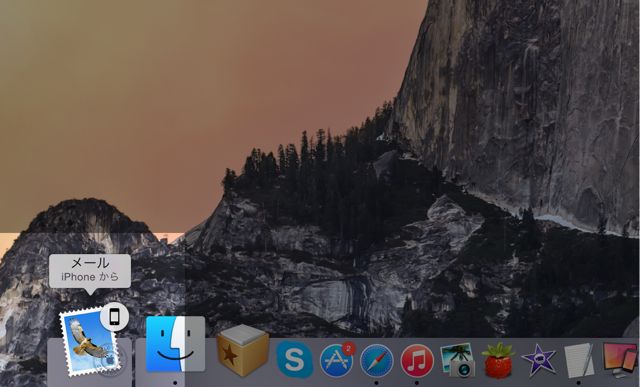
Task: Launch iPhoto picture and camera icon
Action: 458,360
